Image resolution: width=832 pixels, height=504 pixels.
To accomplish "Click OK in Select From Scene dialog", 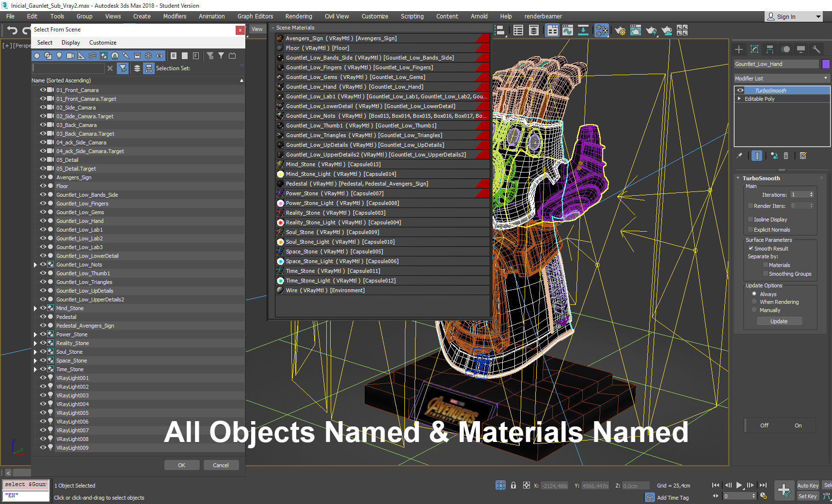I will point(182,465).
